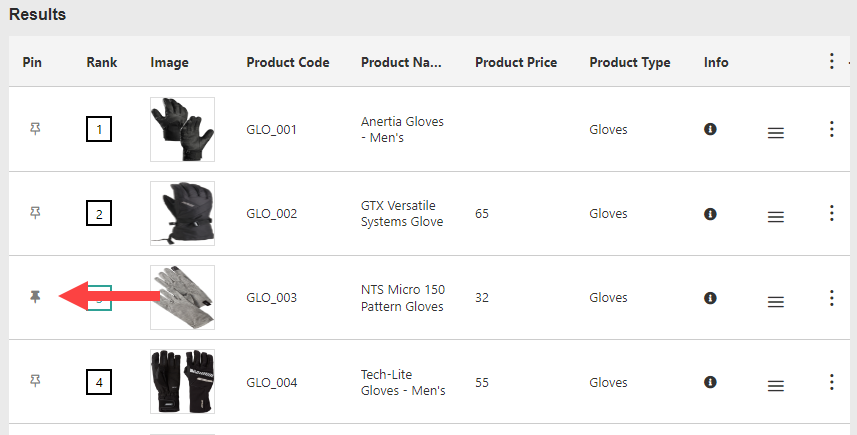Open info for Tech-Lite Gloves
Viewport: 857px width, 435px height.
(710, 382)
